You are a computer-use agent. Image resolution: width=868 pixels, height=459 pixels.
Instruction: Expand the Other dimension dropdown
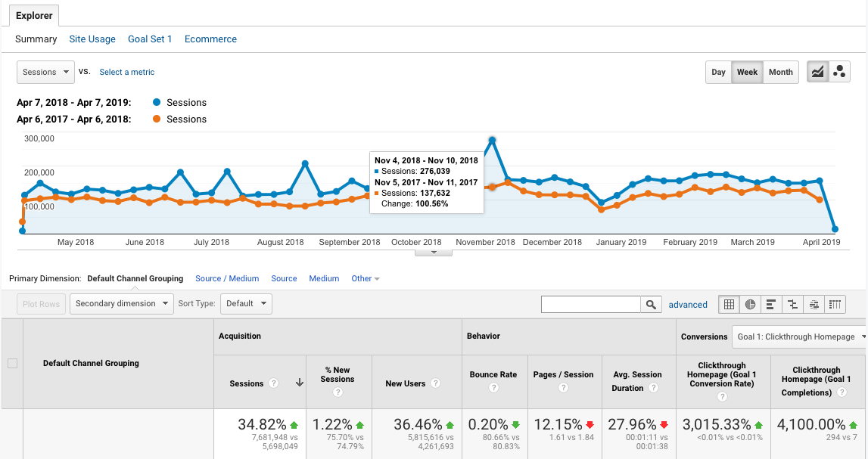tap(366, 279)
